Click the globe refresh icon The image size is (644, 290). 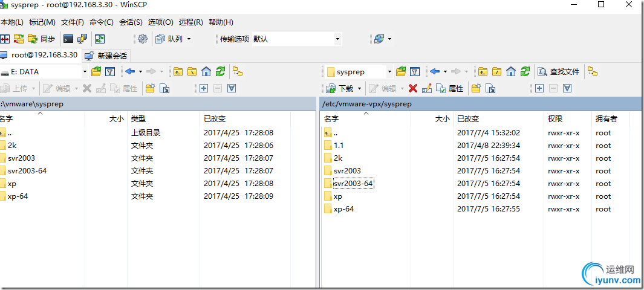point(379,39)
